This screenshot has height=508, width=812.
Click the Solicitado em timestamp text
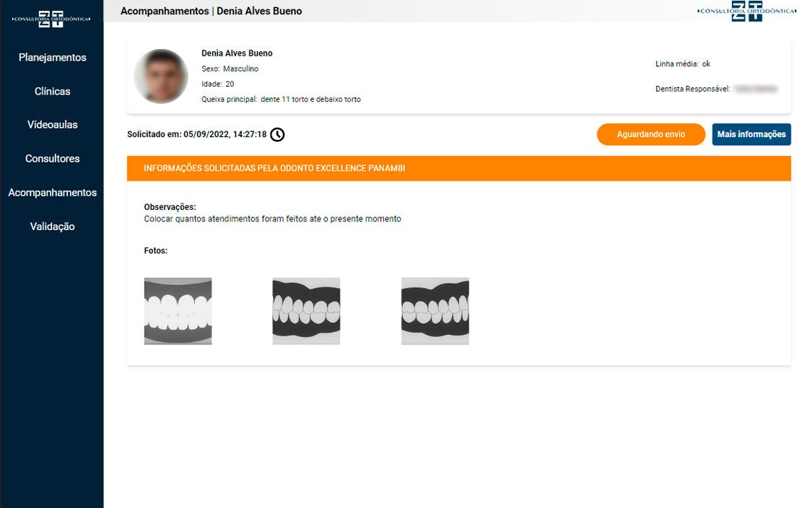point(196,134)
